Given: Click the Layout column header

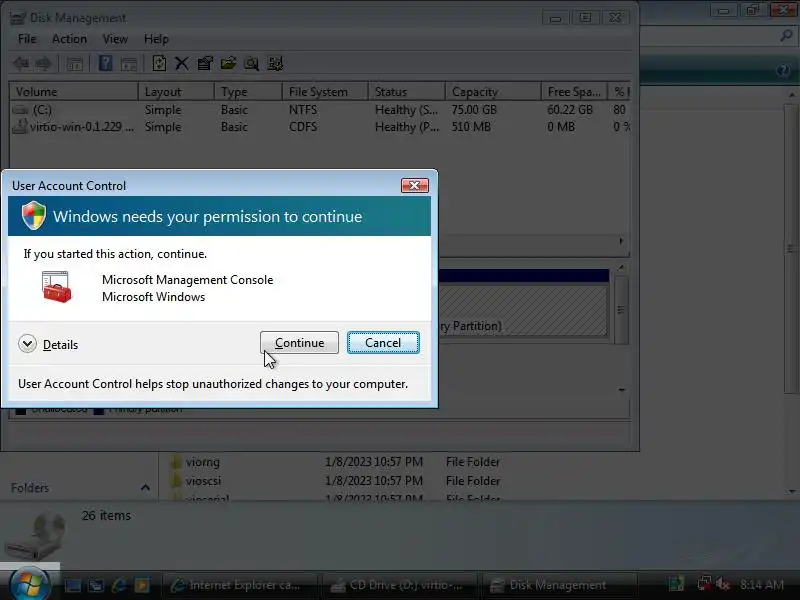Looking at the screenshot, I should coord(177,92).
